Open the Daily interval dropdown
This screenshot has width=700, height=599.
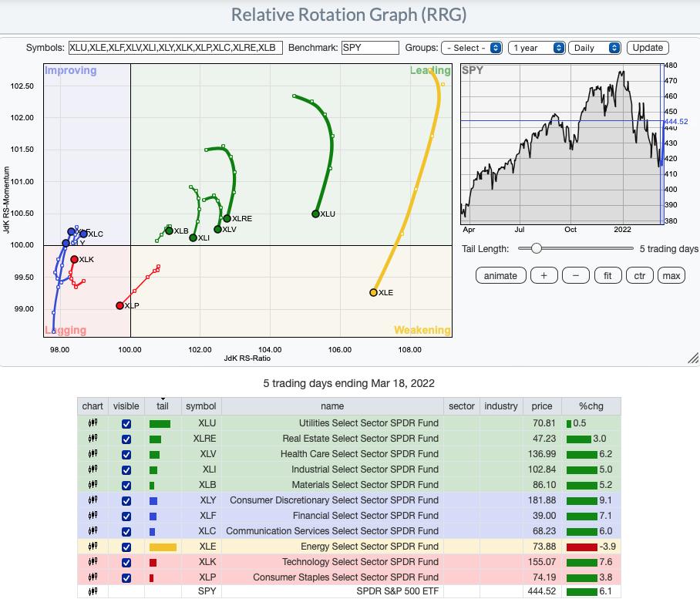tap(595, 48)
